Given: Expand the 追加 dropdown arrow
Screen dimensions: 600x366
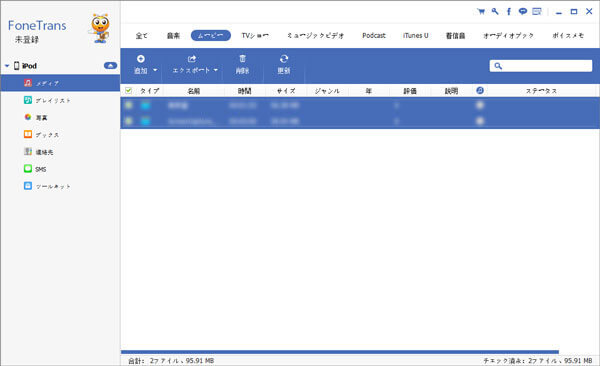Looking at the screenshot, I should (155, 70).
